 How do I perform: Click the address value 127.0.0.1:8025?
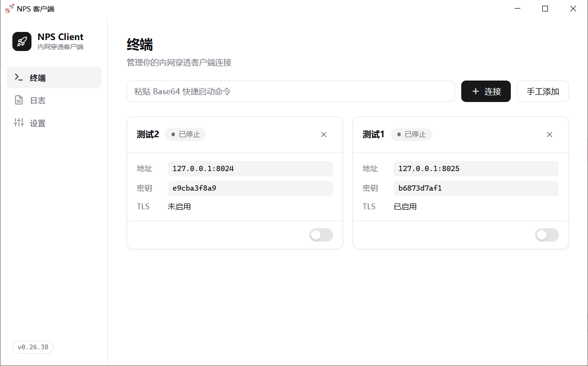(x=476, y=169)
